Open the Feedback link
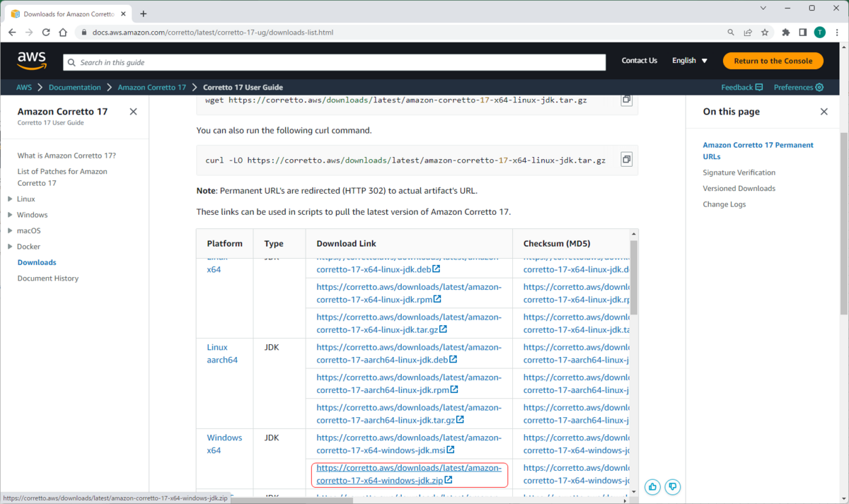 click(741, 88)
